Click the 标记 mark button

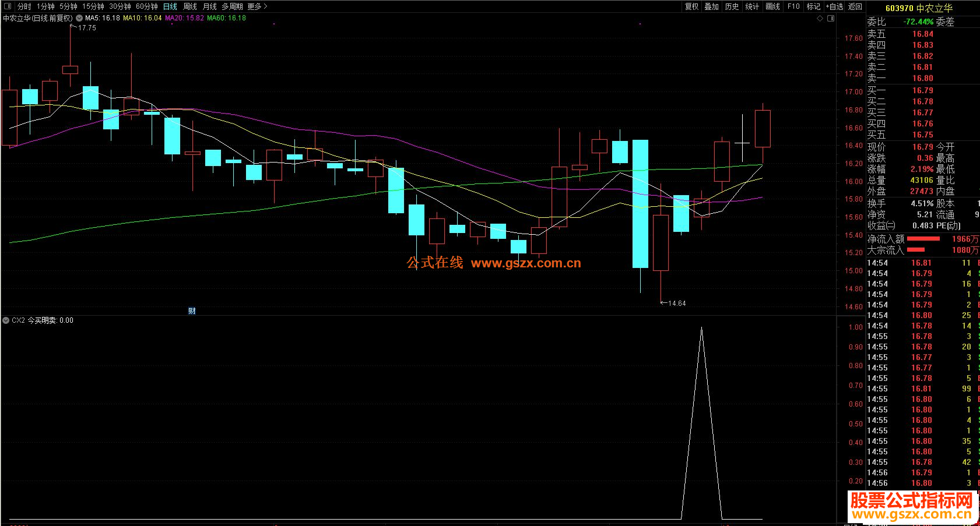pos(814,6)
